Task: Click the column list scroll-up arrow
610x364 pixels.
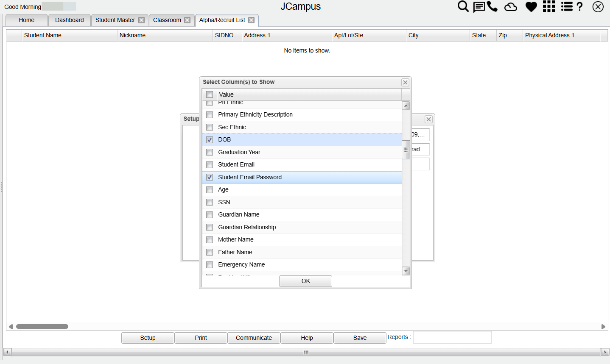Action: coord(406,106)
